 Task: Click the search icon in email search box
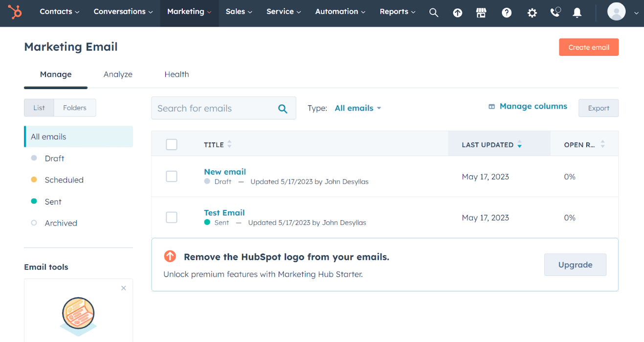[283, 109]
